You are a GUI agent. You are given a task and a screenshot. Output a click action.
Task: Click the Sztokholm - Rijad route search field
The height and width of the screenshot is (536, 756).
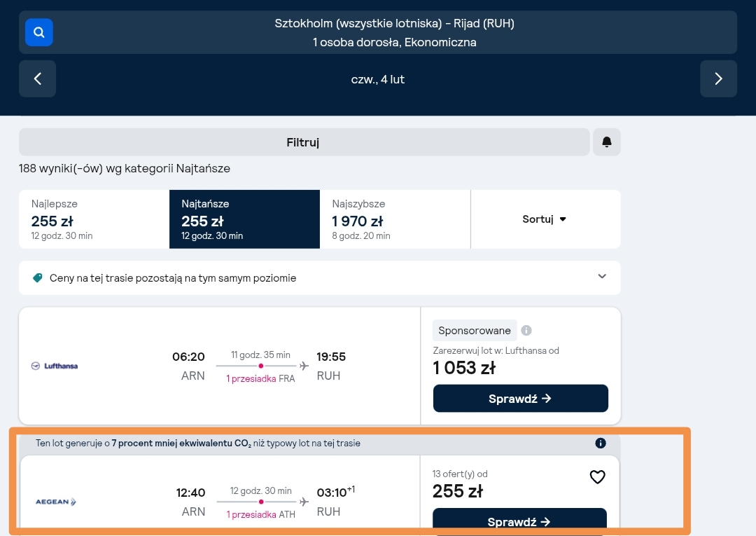point(378,32)
